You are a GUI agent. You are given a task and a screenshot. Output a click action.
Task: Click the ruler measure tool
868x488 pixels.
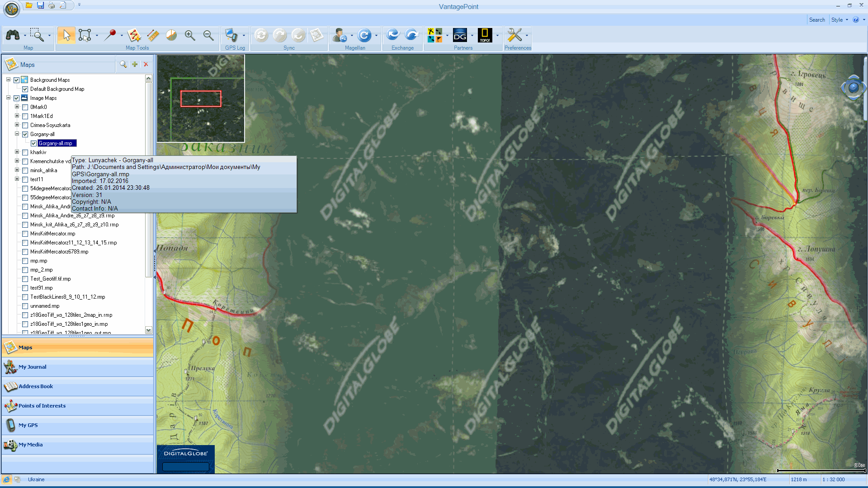pyautogui.click(x=153, y=35)
